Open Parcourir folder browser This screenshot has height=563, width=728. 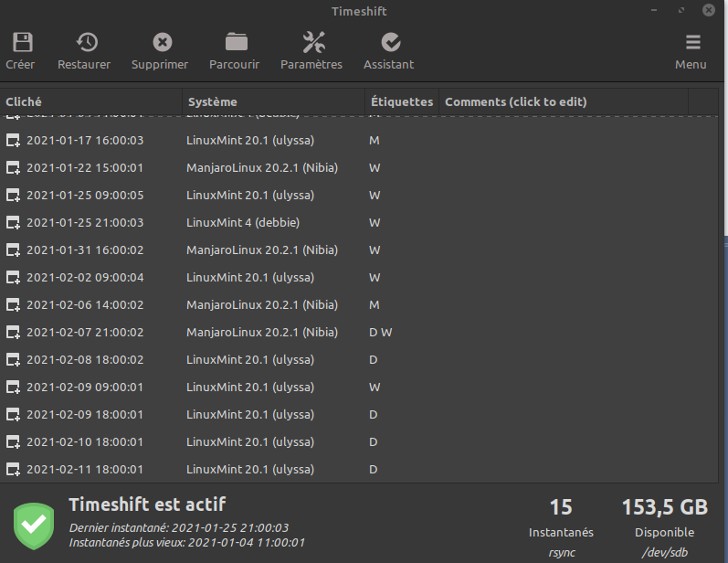pos(237,42)
